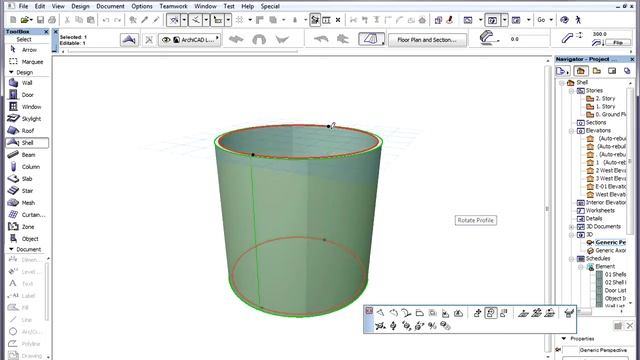Viewport: 640px width, 360px height.
Task: Select the Marquee tool
Action: [x=26, y=62]
